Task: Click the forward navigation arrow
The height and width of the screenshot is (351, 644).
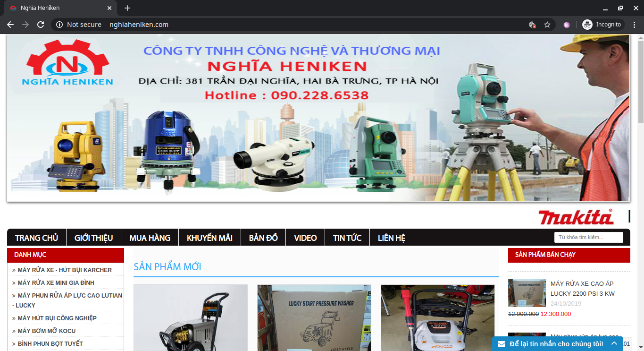Action: 25,25
